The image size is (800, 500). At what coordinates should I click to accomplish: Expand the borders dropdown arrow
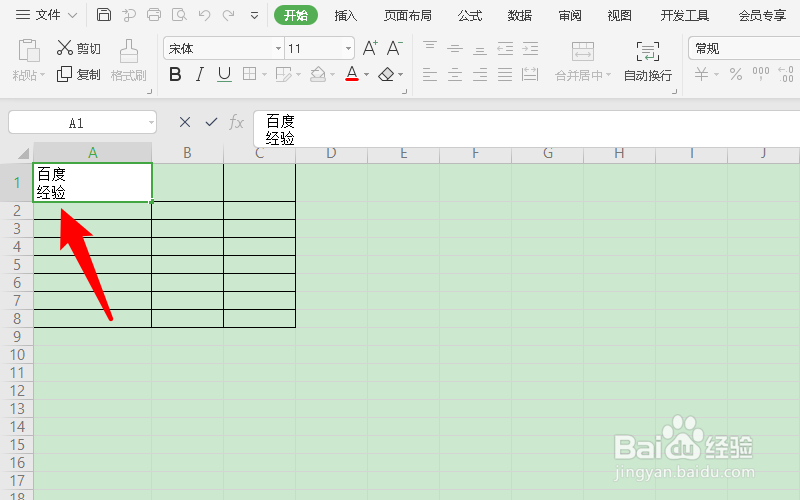(x=264, y=74)
